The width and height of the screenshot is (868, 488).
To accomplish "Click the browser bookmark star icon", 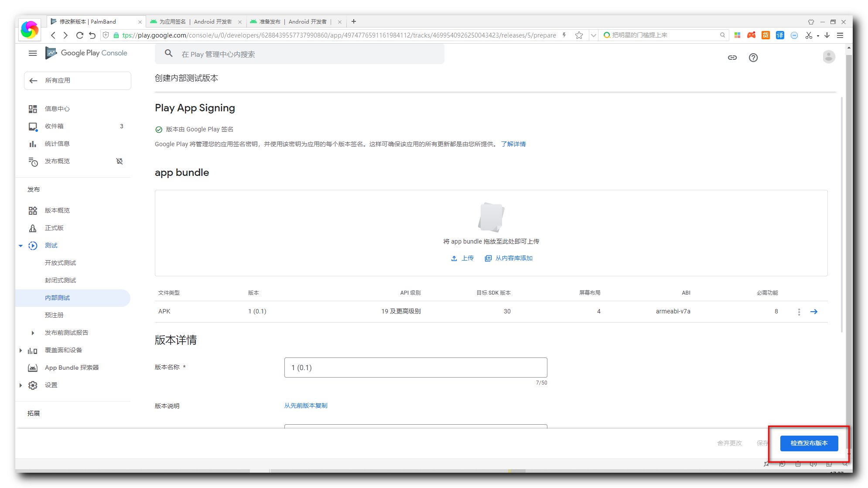I will (x=579, y=35).
